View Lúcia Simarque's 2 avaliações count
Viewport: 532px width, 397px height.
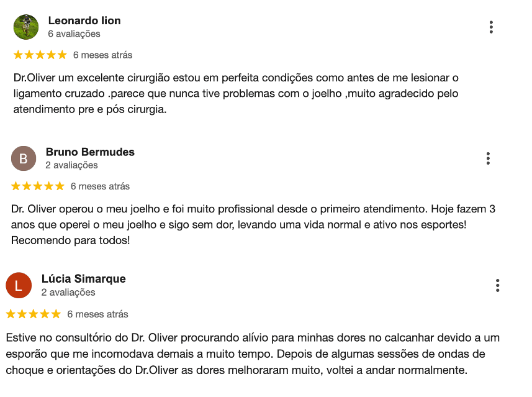(68, 293)
